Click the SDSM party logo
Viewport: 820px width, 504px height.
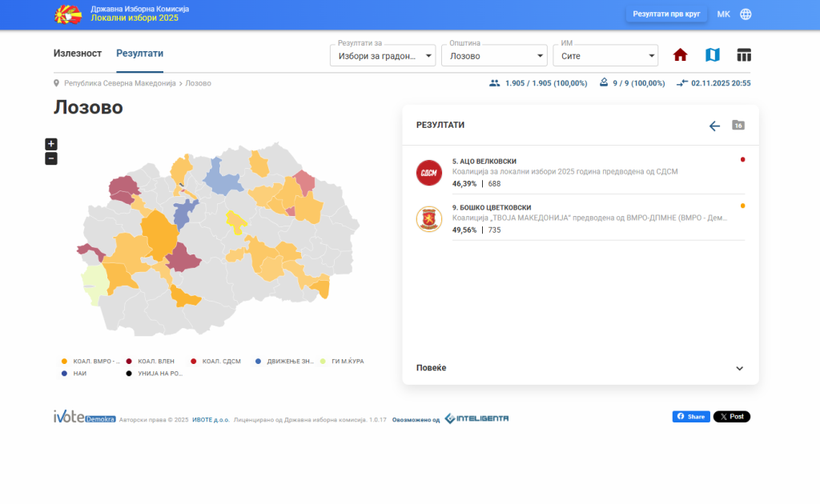pos(428,172)
